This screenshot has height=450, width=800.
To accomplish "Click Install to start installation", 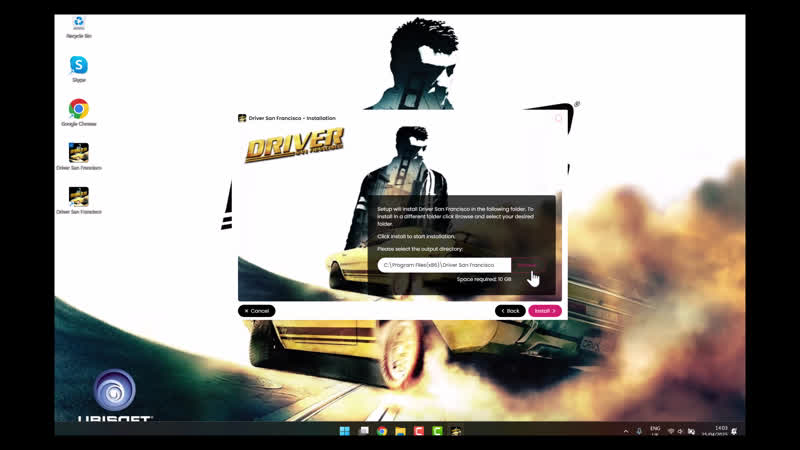I will (x=545, y=311).
